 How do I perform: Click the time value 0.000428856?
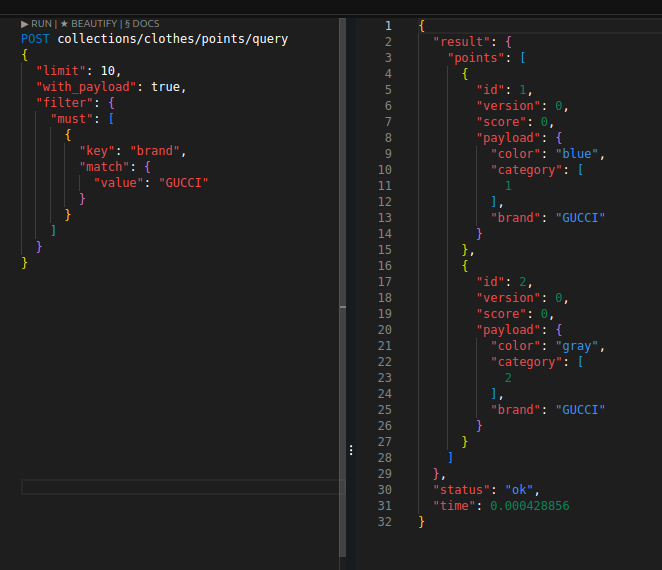[529, 506]
